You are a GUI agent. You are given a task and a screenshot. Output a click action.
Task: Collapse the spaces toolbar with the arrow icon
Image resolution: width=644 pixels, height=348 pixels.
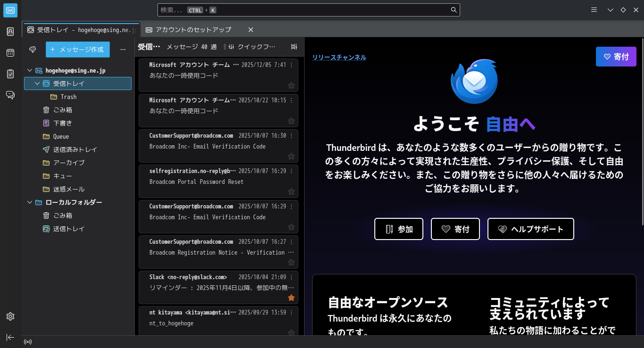10,337
